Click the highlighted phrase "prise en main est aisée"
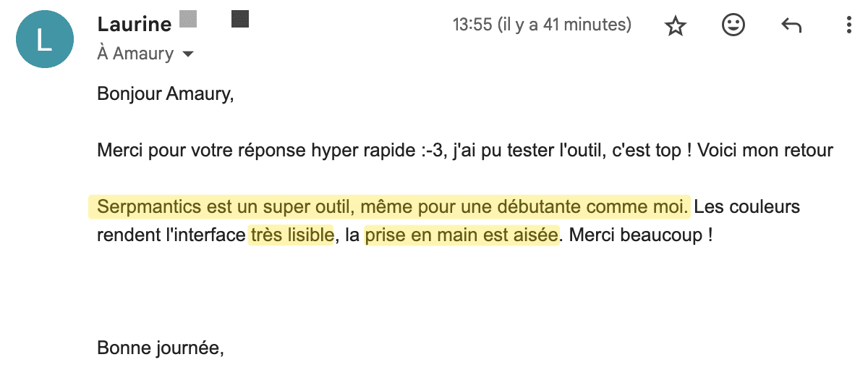This screenshot has height=378, width=868. [462, 235]
